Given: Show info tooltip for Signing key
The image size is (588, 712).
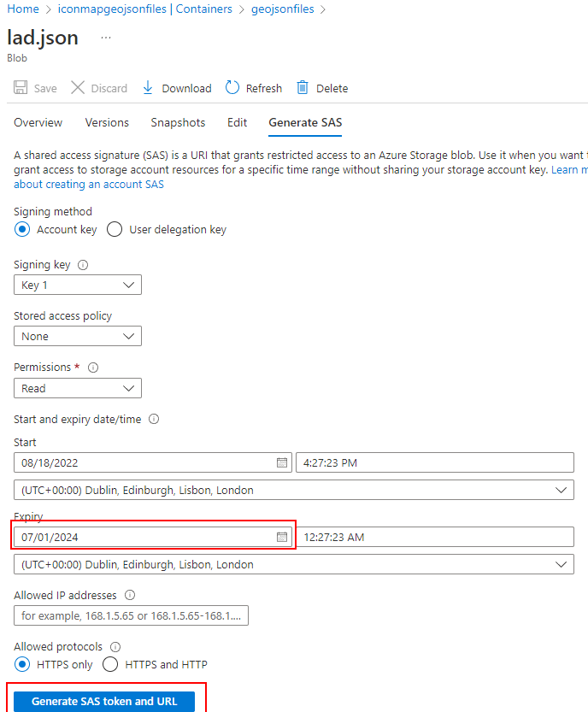Looking at the screenshot, I should [83, 265].
